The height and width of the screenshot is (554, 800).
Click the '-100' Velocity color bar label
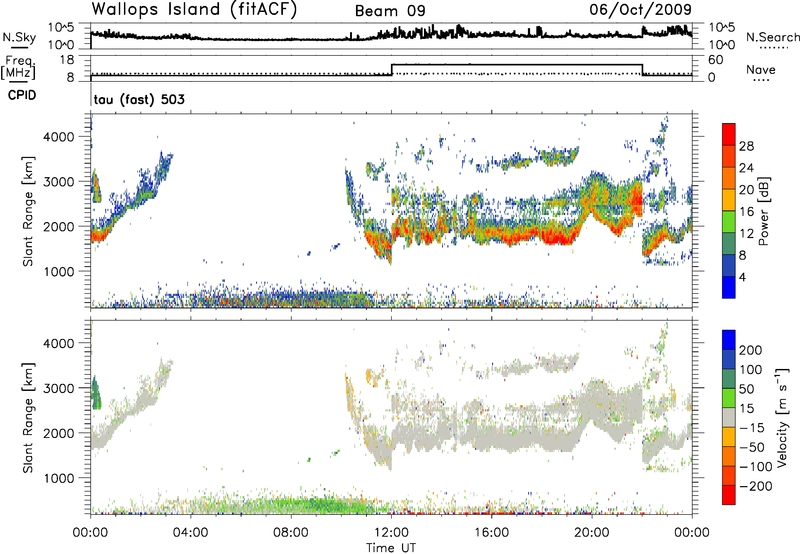(x=755, y=467)
